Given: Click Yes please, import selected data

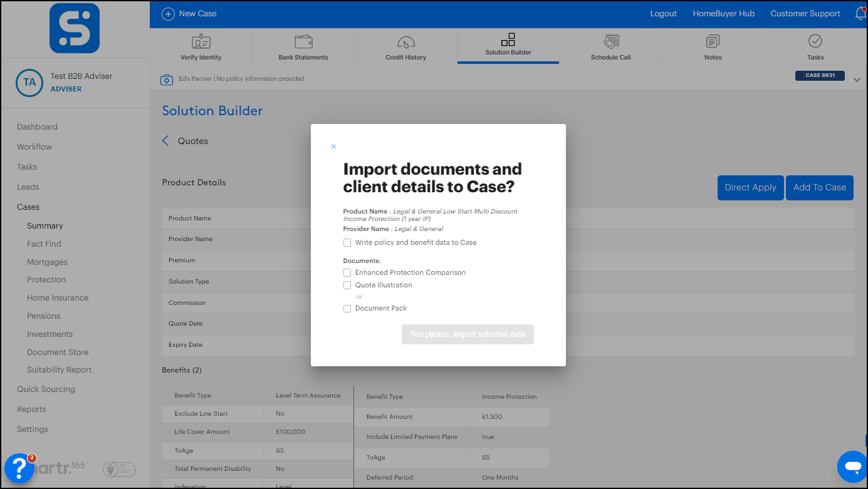Looking at the screenshot, I should coord(468,334).
